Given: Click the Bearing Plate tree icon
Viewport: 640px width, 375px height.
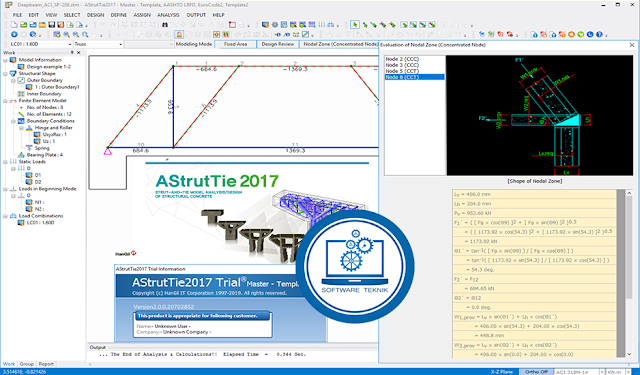Looking at the screenshot, I should click(x=21, y=155).
